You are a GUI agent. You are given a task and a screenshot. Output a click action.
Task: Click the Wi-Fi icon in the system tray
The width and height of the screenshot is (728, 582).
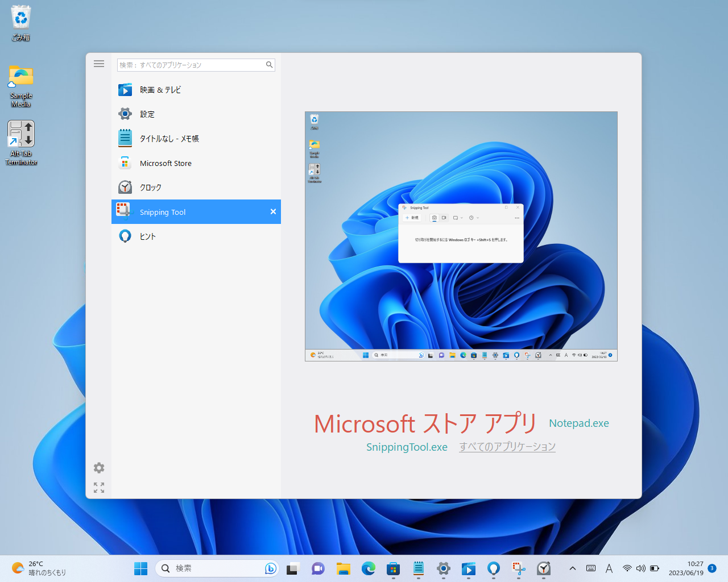point(627,568)
